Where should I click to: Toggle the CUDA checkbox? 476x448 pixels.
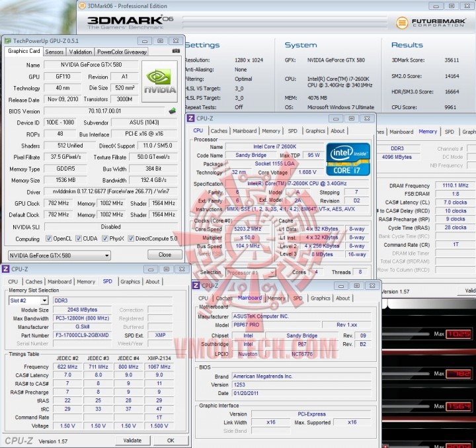coord(78,239)
